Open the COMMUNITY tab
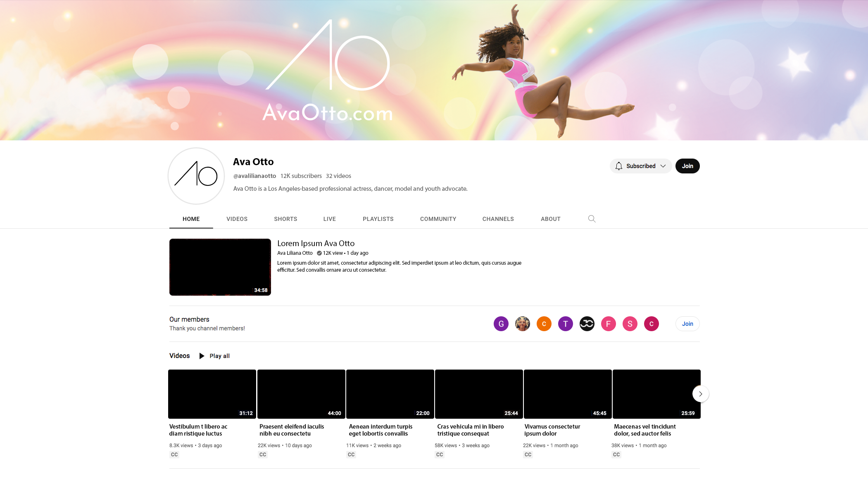868x479 pixels. 438,219
